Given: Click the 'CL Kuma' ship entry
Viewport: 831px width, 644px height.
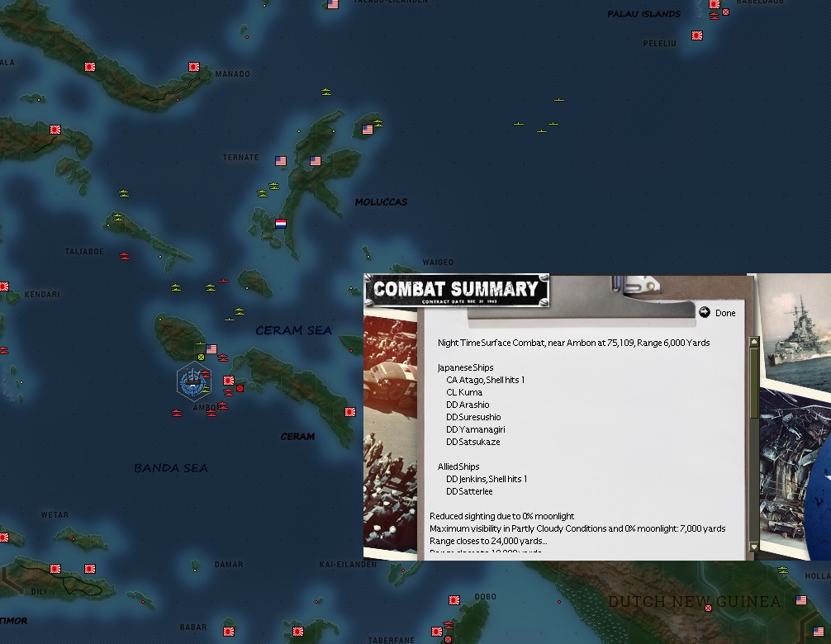Looking at the screenshot, I should point(464,392).
